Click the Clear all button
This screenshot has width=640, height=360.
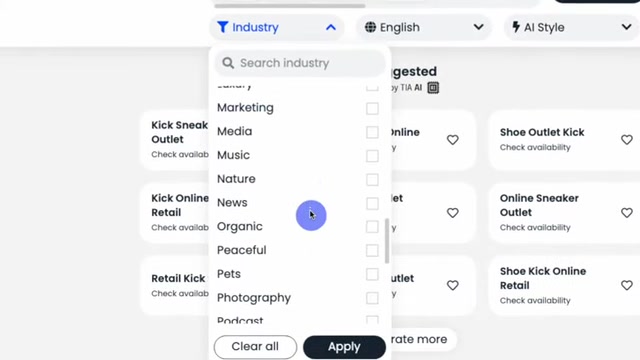click(255, 347)
